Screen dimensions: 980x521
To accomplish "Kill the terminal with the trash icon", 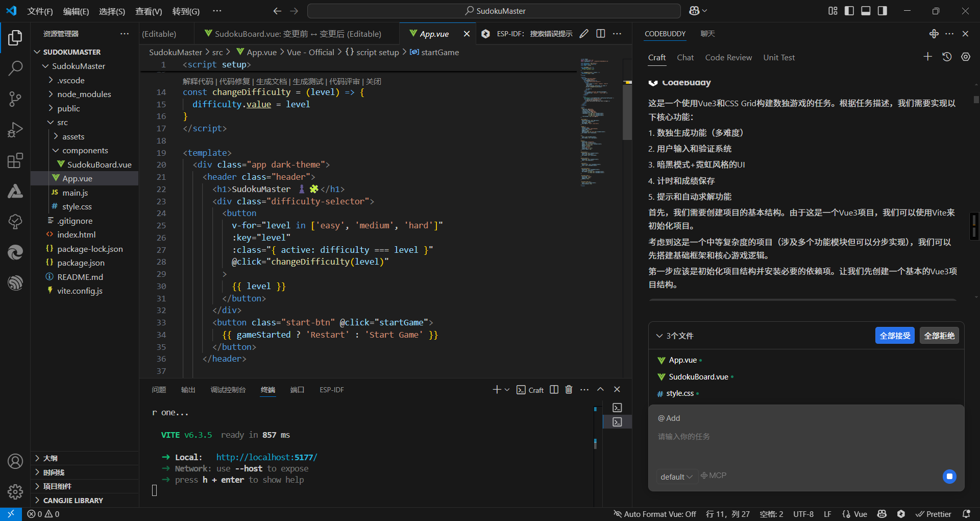I will [x=569, y=390].
